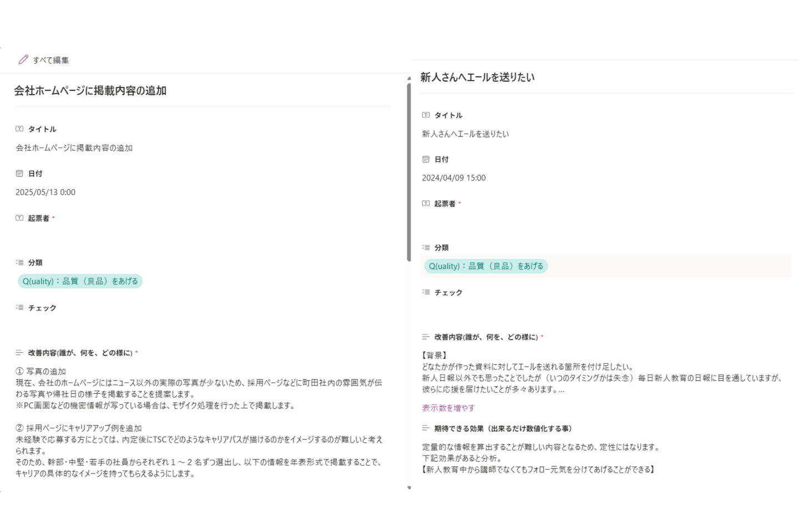The image size is (799, 532).
Task: Click the 日付 calendar icon in the left panel
Action: (x=19, y=173)
